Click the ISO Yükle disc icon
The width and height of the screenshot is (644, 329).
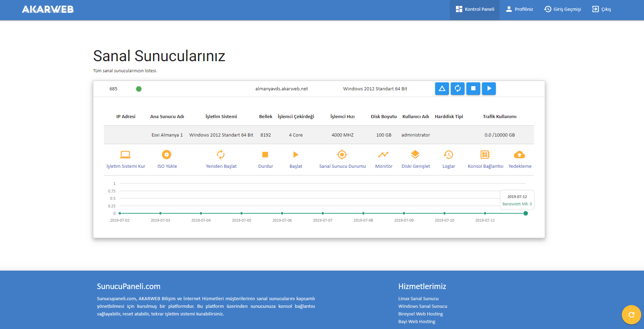click(x=167, y=155)
